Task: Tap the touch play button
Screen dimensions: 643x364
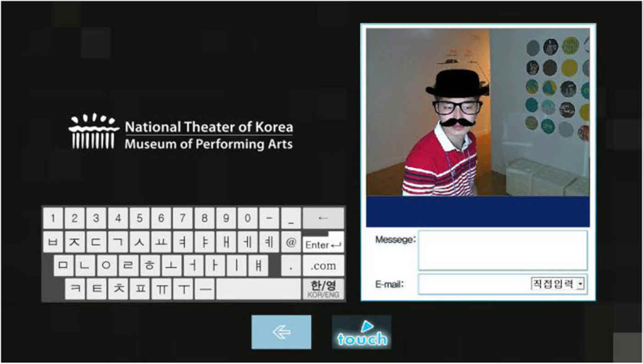Action: click(x=362, y=332)
